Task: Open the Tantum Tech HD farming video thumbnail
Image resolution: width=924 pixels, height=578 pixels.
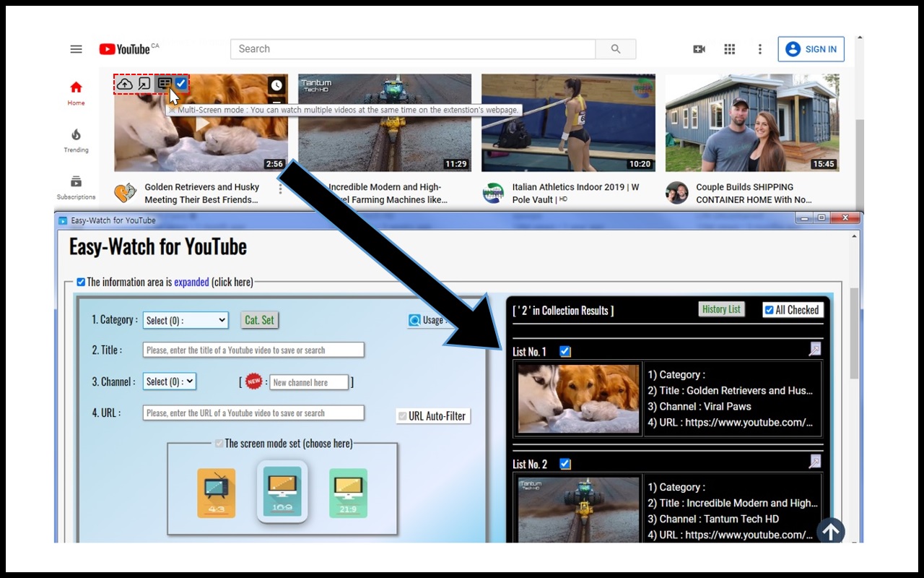Action: [385, 123]
